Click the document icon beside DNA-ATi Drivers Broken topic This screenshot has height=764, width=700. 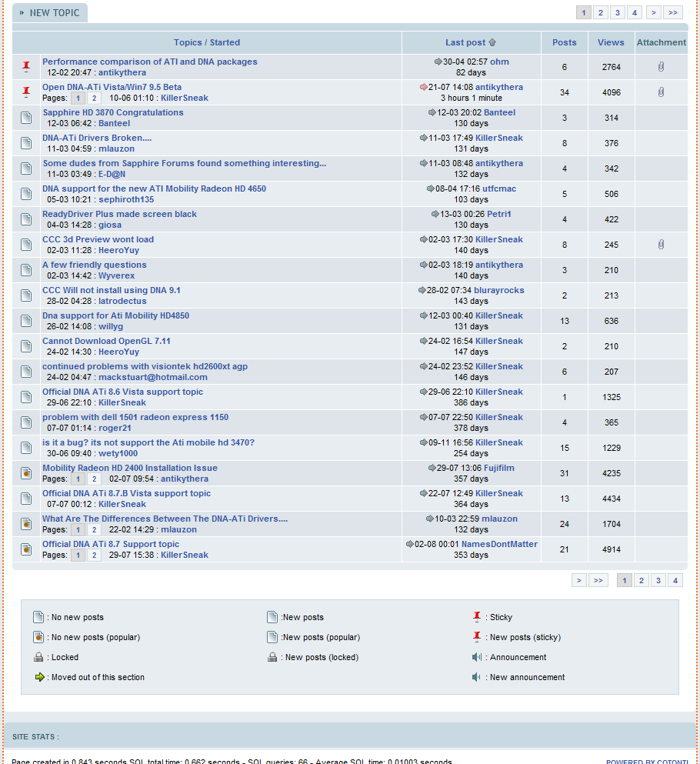(x=26, y=143)
